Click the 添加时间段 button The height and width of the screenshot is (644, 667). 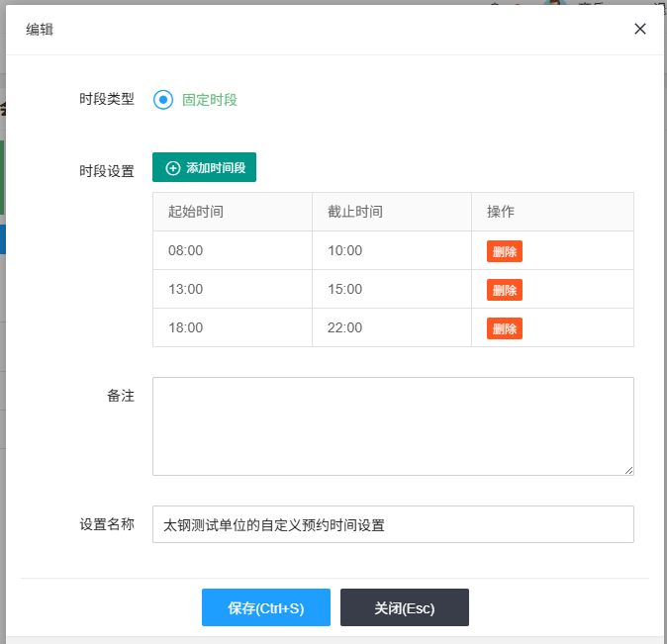point(205,168)
